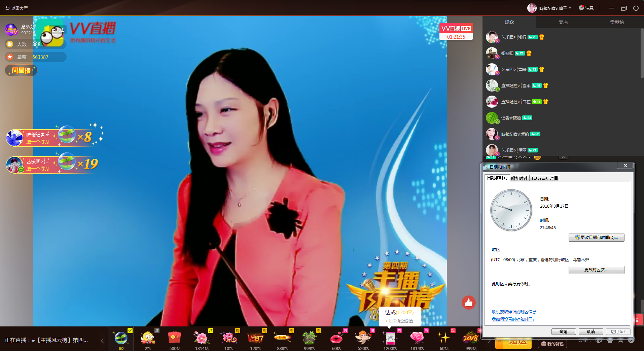The width and height of the screenshot is (644, 351).
Task: Click the 更改时区(Z)... button
Action: pyautogui.click(x=596, y=270)
